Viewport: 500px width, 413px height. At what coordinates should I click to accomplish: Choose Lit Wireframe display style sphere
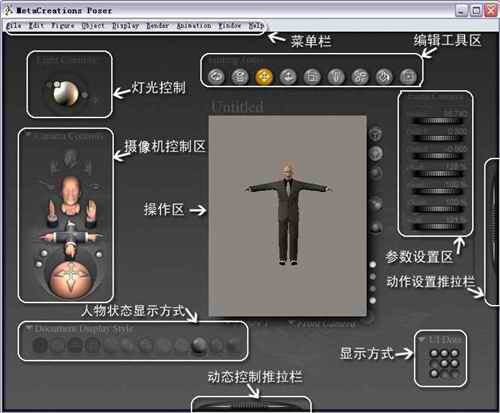point(110,345)
